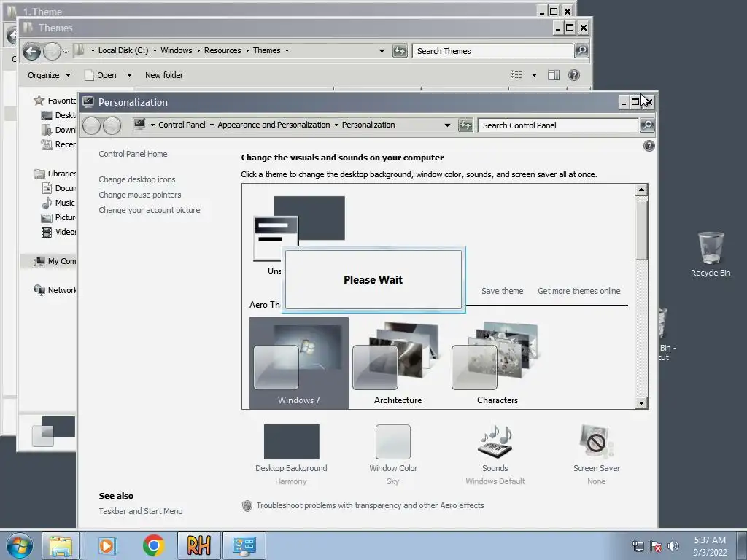747x560 pixels.
Task: Refresh the Personalization address bar
Action: point(465,125)
